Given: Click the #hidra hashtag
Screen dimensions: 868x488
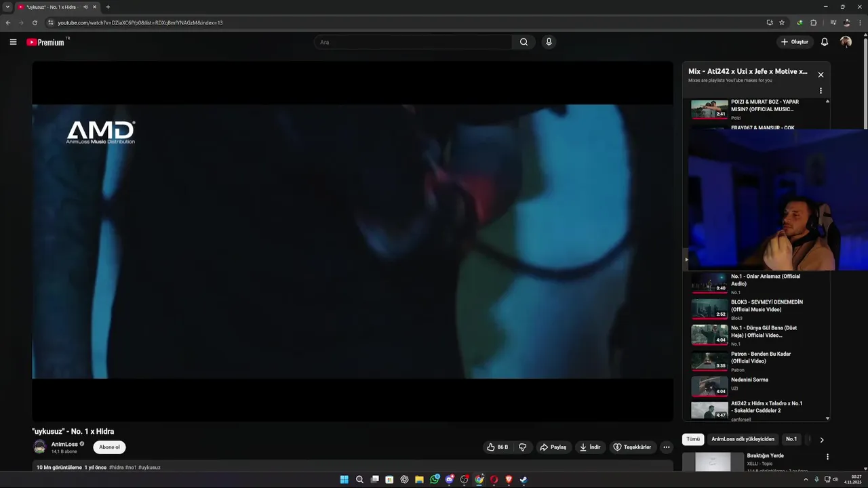Looking at the screenshot, I should click(117, 468).
